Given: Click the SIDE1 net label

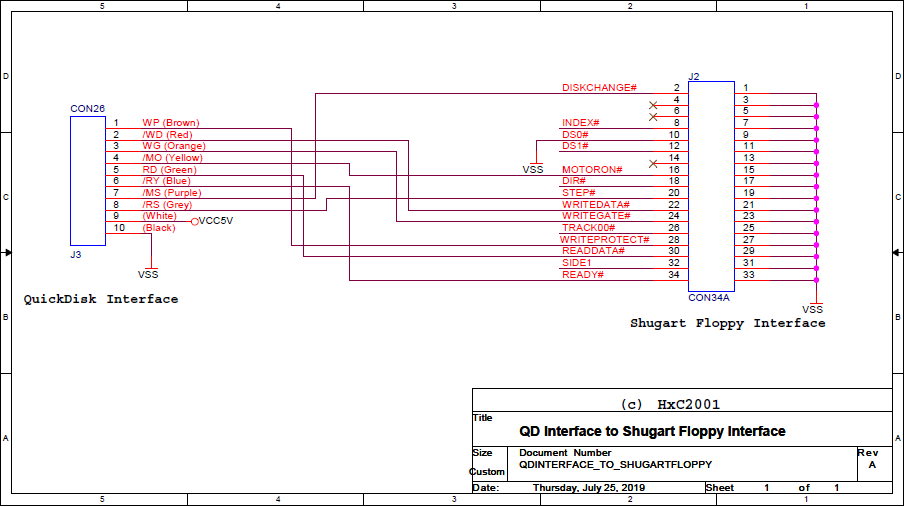Looking at the screenshot, I should pos(577,263).
